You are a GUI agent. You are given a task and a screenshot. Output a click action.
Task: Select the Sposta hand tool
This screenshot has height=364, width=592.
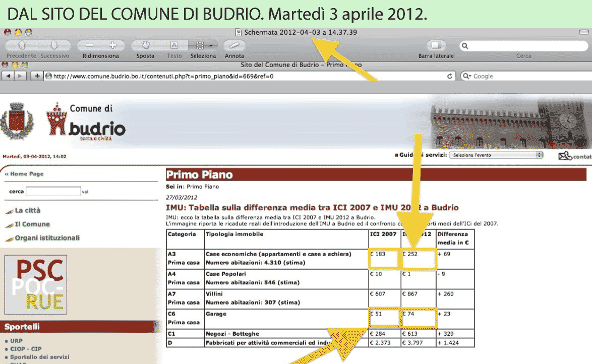(x=145, y=45)
